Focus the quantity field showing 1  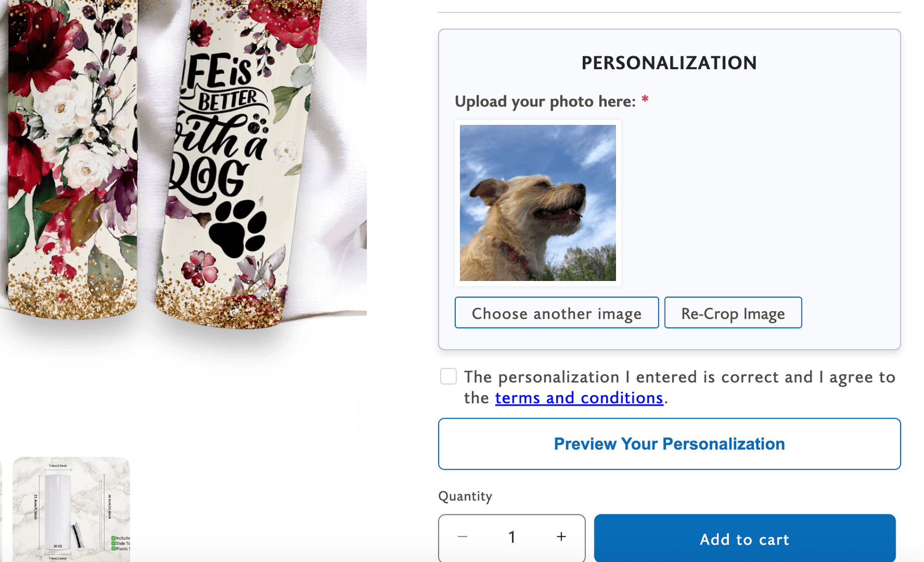[x=512, y=537]
